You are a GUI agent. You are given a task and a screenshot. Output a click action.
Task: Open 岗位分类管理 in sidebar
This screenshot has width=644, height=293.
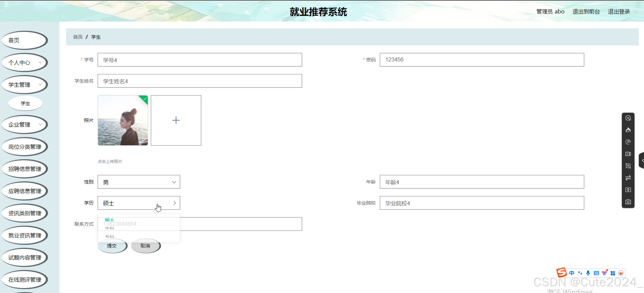(x=24, y=147)
